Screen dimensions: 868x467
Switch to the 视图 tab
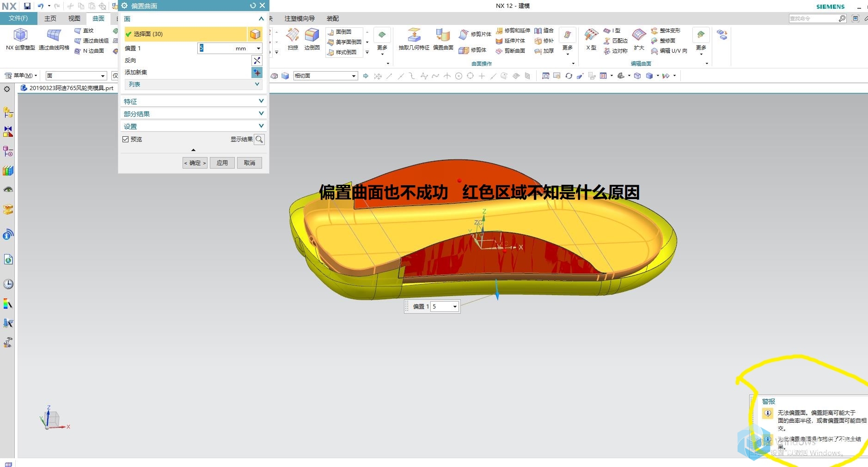point(74,18)
